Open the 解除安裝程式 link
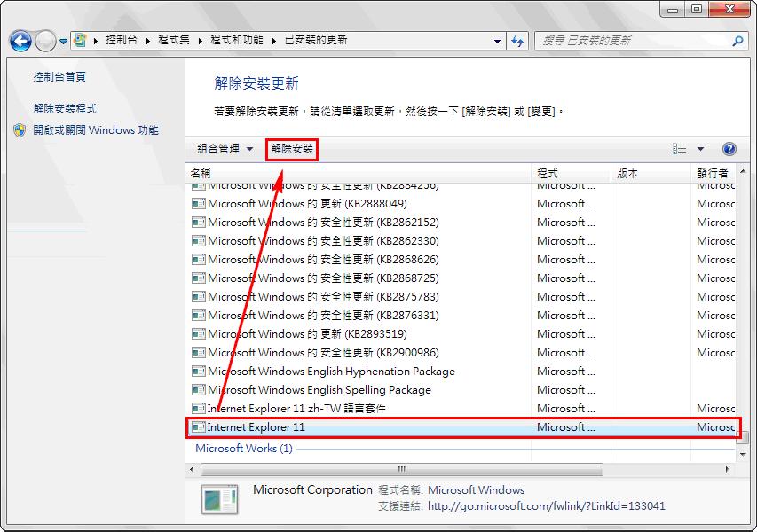The image size is (757, 532). tap(65, 108)
